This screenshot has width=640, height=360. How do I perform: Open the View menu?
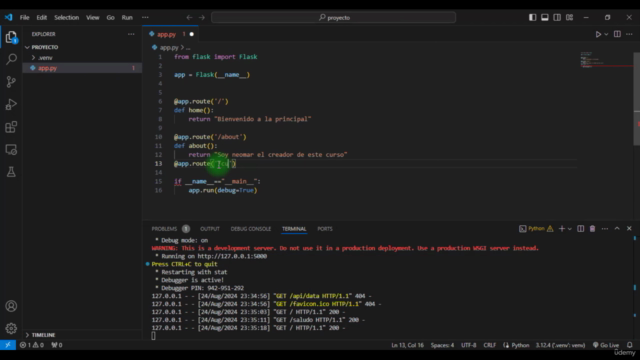[x=93, y=18]
